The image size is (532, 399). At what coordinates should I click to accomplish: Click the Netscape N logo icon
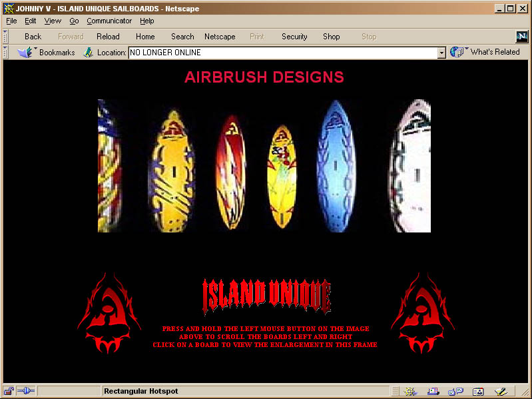point(522,37)
